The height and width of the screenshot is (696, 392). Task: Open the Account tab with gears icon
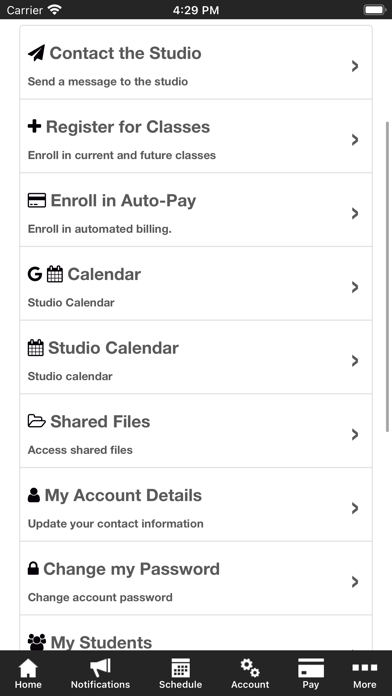(x=250, y=674)
